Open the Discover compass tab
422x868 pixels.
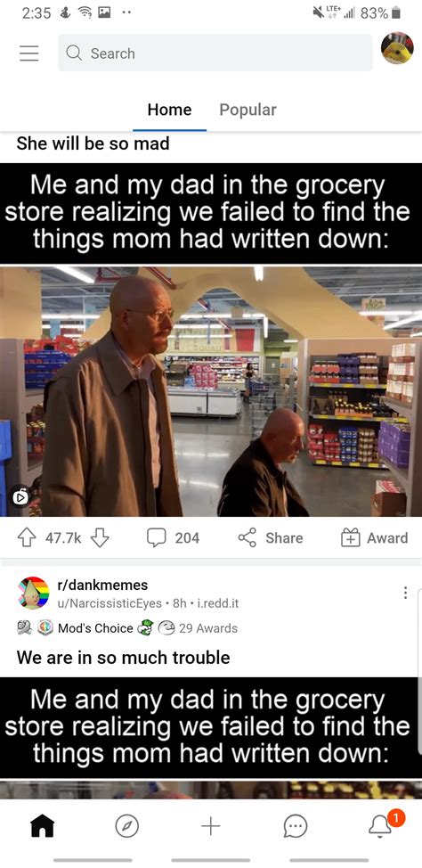click(126, 827)
